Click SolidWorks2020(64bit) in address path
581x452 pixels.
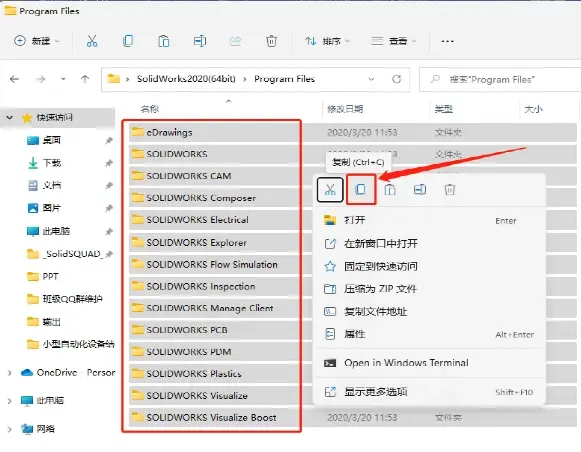tap(186, 79)
